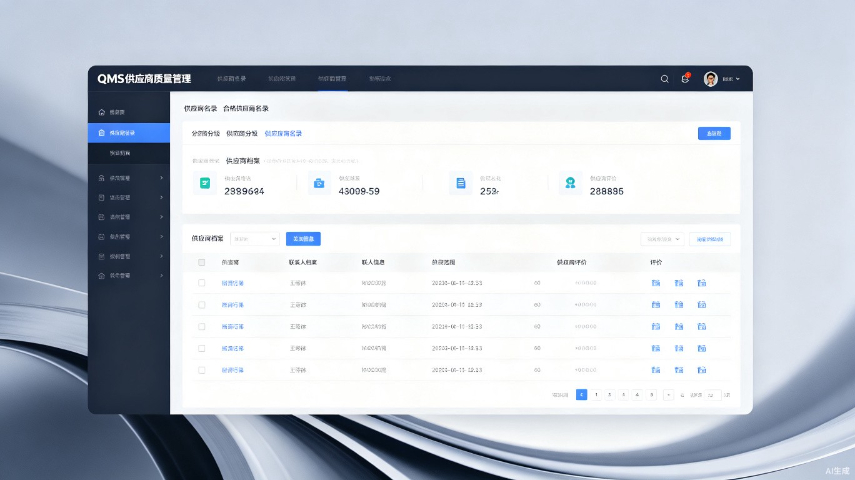Click the outlined button at right above the table

coord(710,239)
